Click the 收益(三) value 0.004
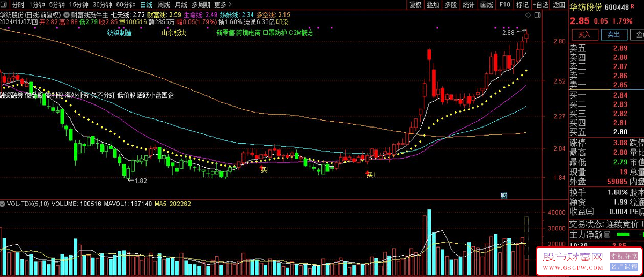The image size is (644, 277). tap(619, 211)
